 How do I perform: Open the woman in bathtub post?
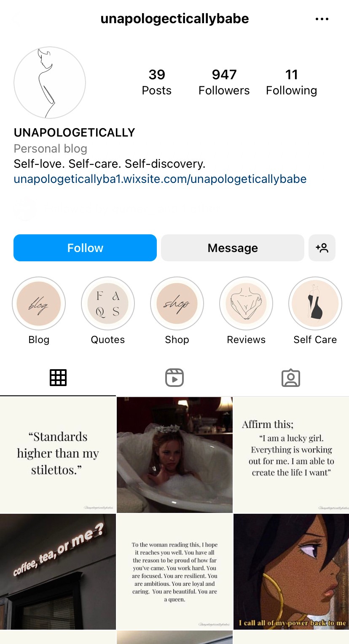174,455
